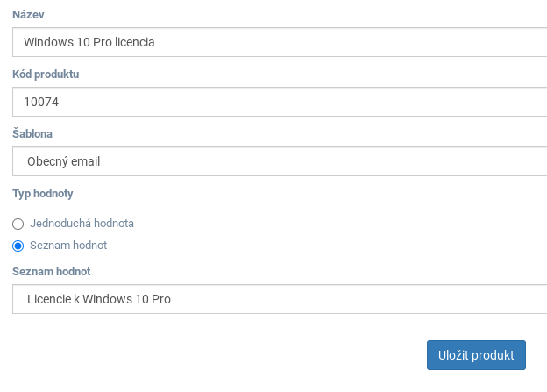This screenshot has height=392, width=547.
Task: Expand the Seznam hodnot combo box
Action: tap(280, 299)
